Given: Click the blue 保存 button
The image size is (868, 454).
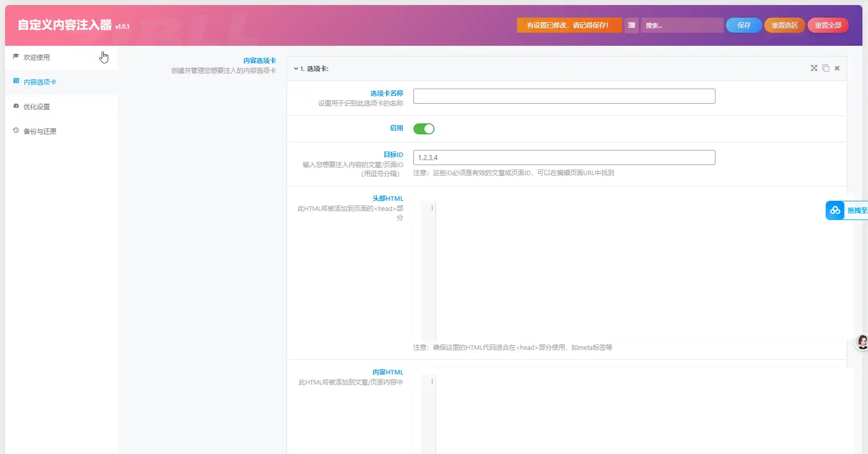Looking at the screenshot, I should point(744,25).
